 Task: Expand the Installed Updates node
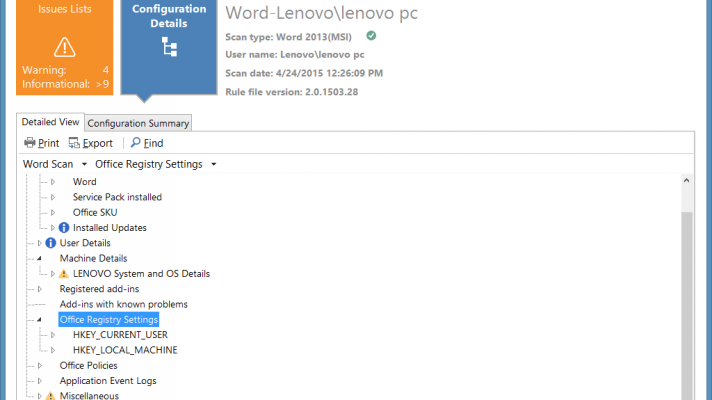coord(53,227)
